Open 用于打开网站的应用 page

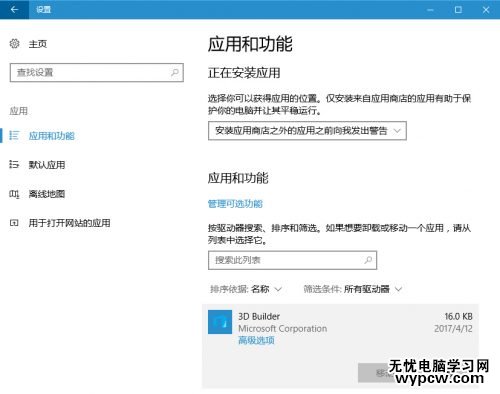tap(69, 223)
